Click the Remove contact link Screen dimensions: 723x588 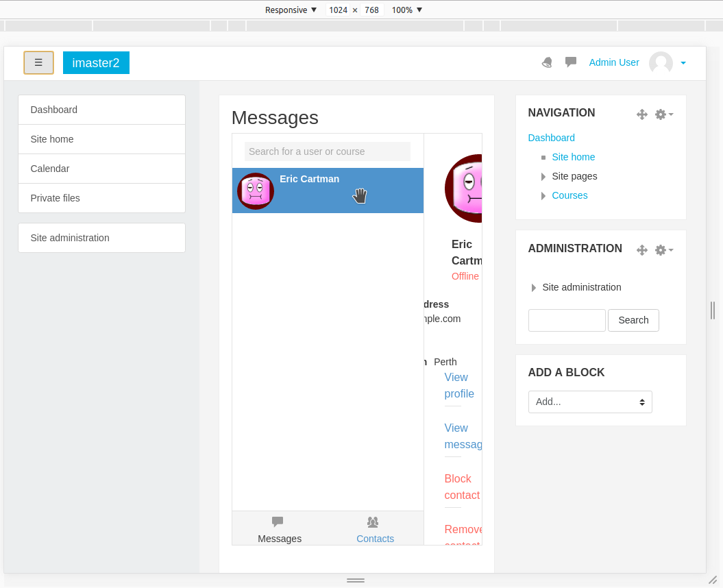[x=463, y=535]
